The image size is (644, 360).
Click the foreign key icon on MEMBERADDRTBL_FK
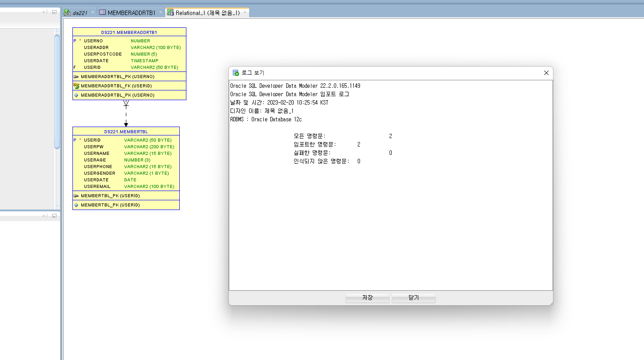(76, 86)
